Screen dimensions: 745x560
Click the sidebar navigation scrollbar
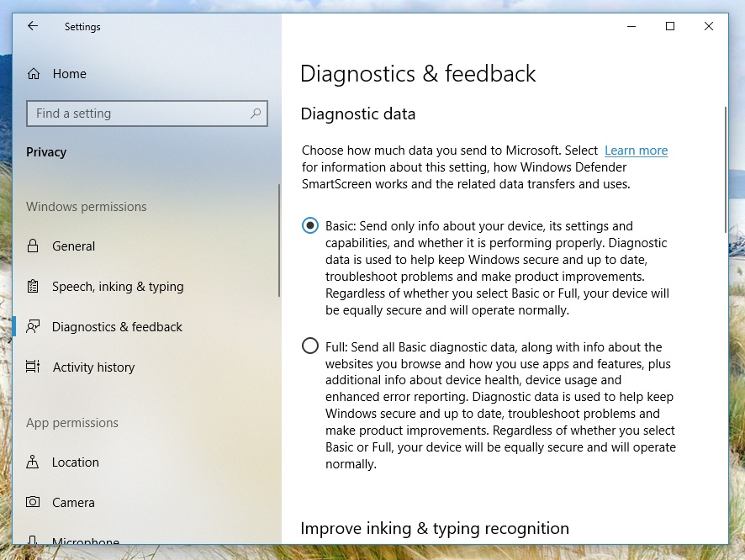[x=278, y=240]
